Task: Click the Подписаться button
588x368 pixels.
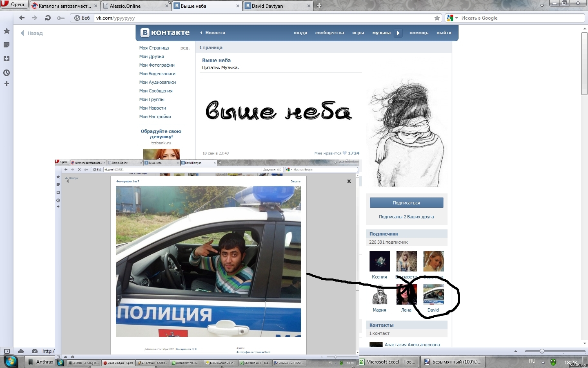Action: [406, 203]
